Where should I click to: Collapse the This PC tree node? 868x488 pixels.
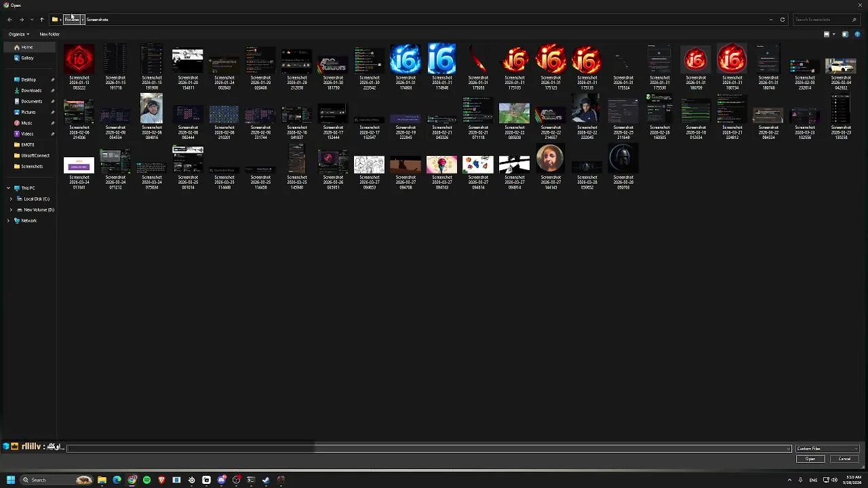click(x=8, y=188)
